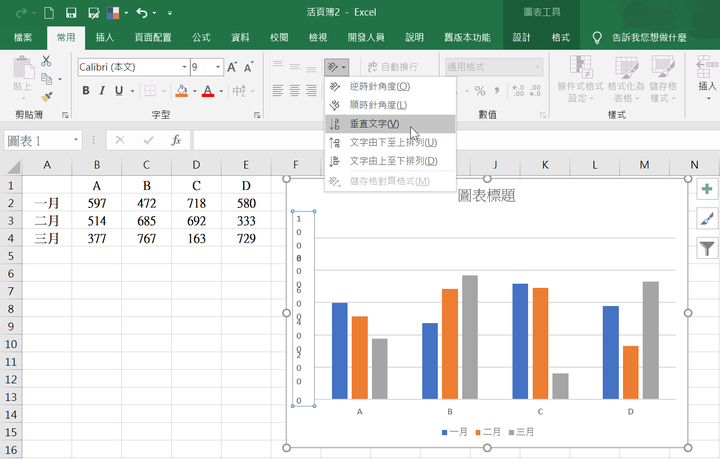Click the Save icon in quick access toolbar

[x=71, y=14]
